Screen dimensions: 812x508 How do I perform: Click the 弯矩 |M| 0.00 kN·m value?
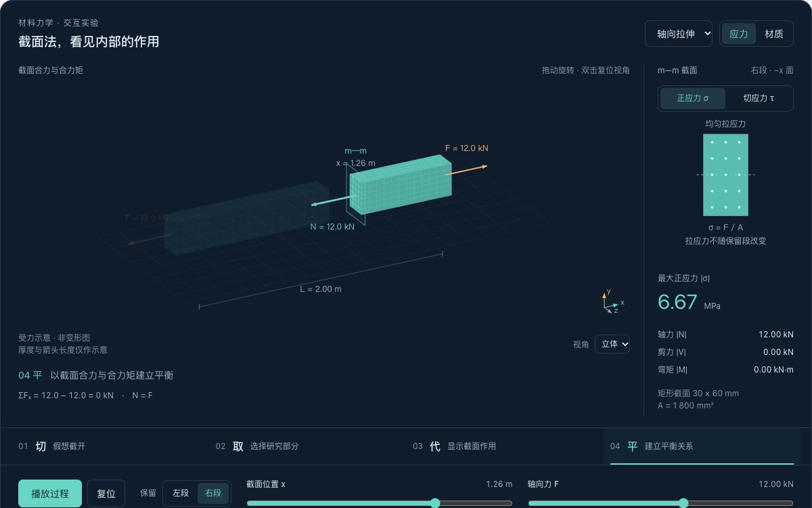coord(773,370)
